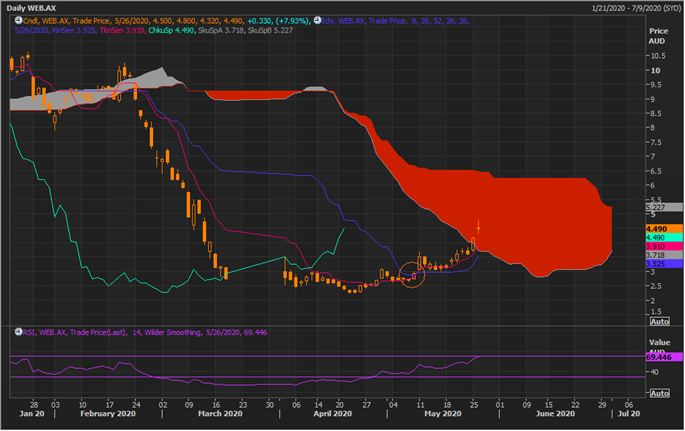Click the 40 tick on the RSI axis
Image resolution: width=685 pixels, height=431 pixels.
654,372
